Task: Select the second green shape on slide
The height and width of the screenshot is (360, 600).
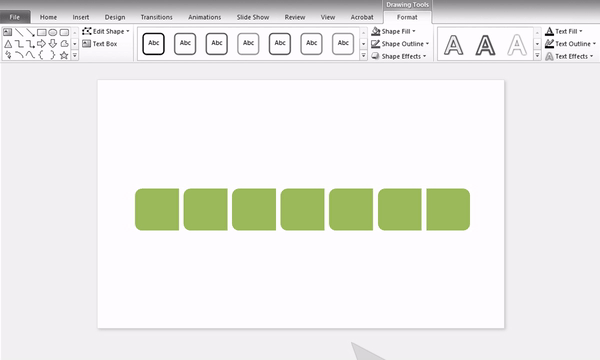Action: tap(205, 209)
